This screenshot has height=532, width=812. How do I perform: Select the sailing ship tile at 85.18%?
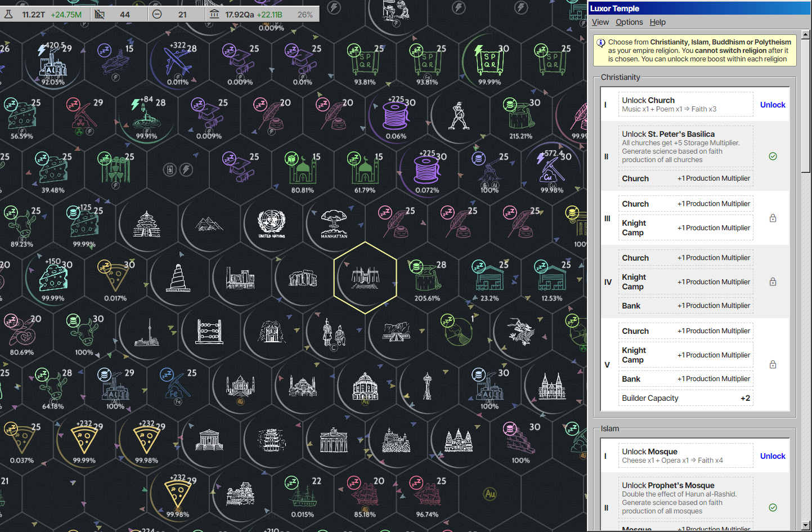coord(365,494)
